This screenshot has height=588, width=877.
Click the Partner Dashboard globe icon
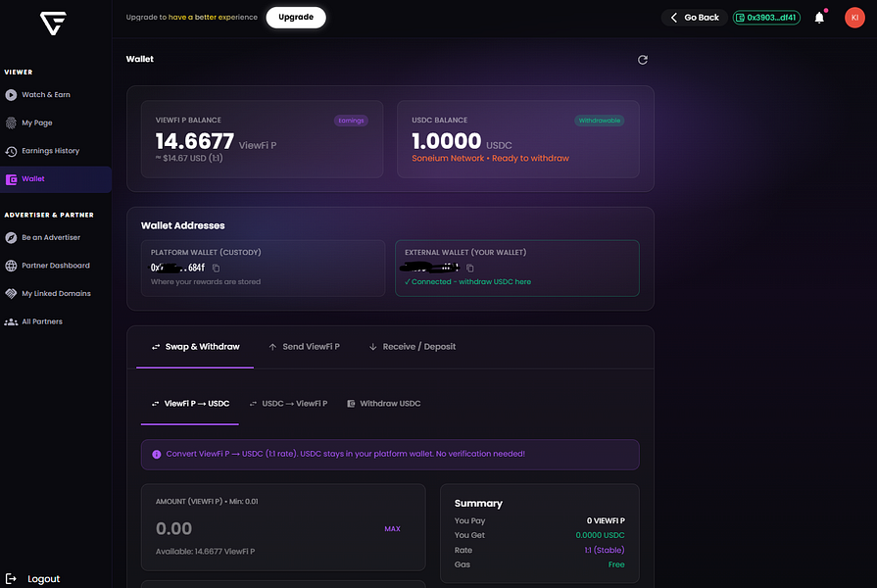(11, 266)
